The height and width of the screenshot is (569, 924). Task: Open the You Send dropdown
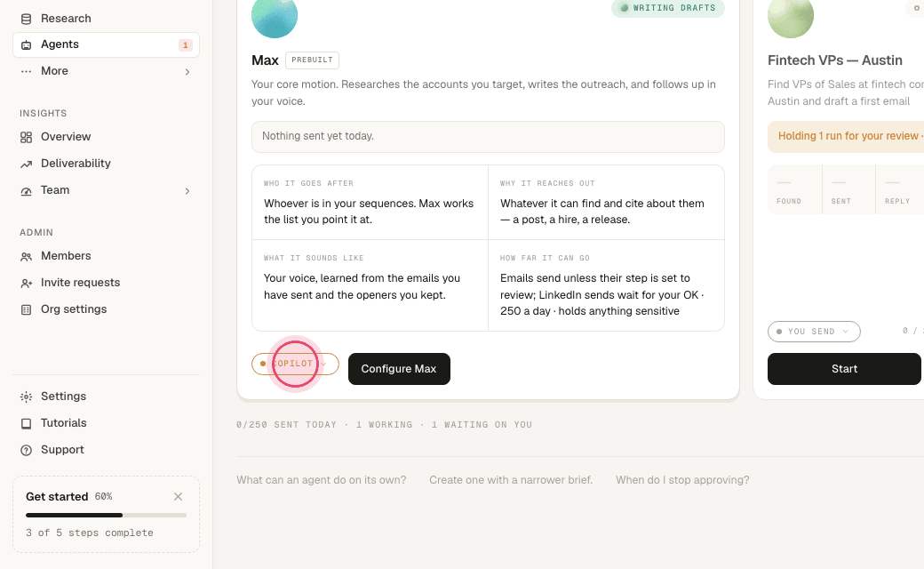(814, 332)
